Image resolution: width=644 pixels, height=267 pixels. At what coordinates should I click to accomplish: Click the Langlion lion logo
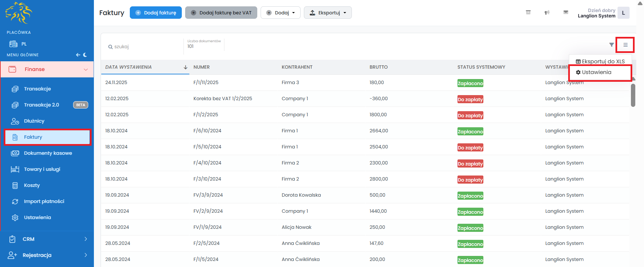(19, 13)
